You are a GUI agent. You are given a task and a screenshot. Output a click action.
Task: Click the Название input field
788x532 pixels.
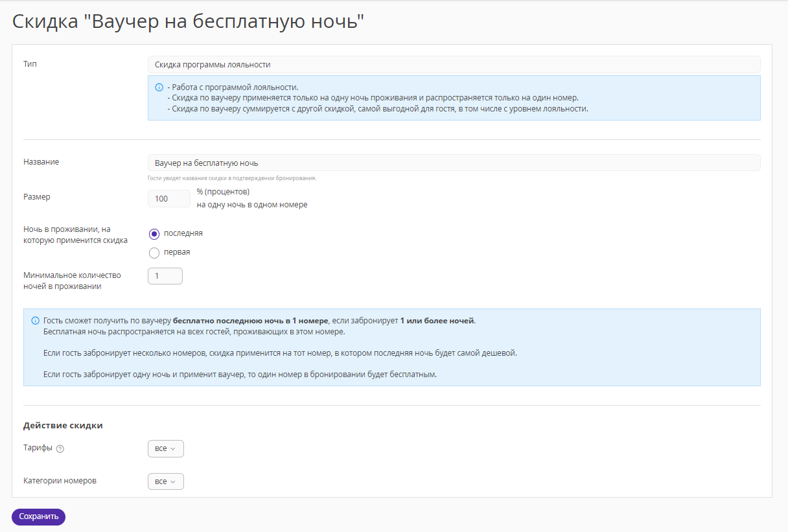pos(454,163)
